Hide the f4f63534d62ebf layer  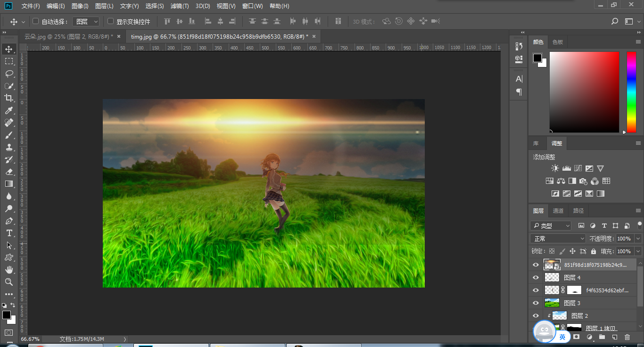(536, 290)
